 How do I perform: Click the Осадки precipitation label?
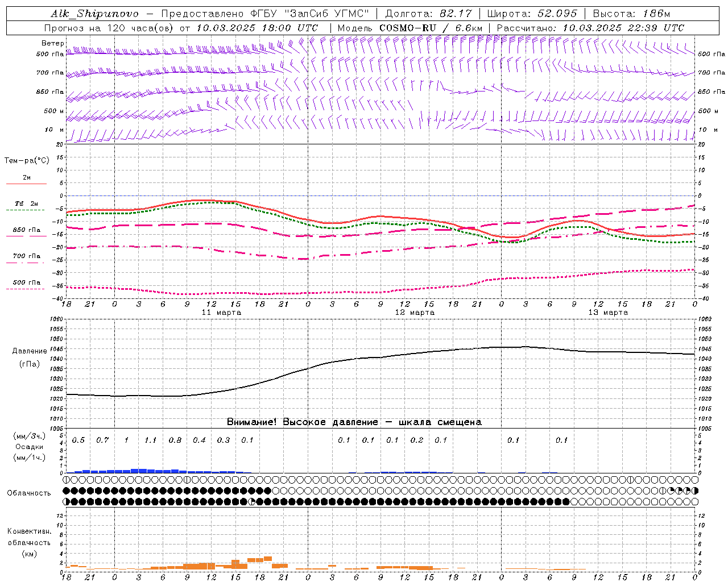[30, 447]
